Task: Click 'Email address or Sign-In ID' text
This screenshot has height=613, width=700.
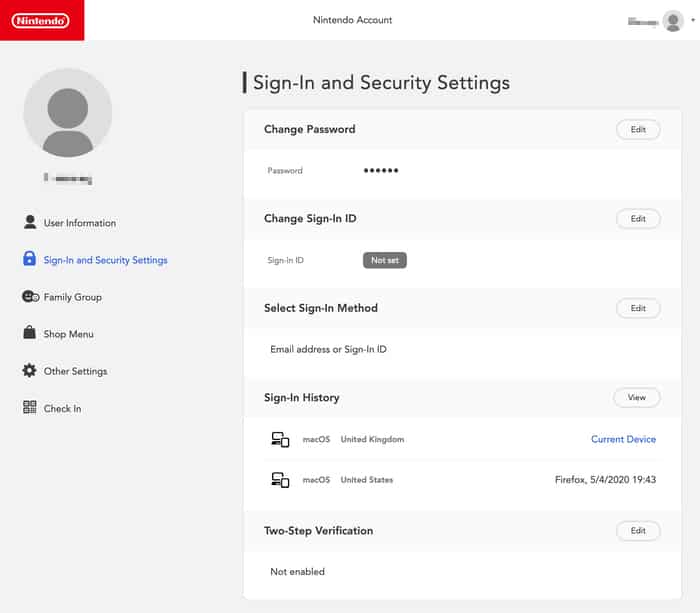Action: (328, 349)
